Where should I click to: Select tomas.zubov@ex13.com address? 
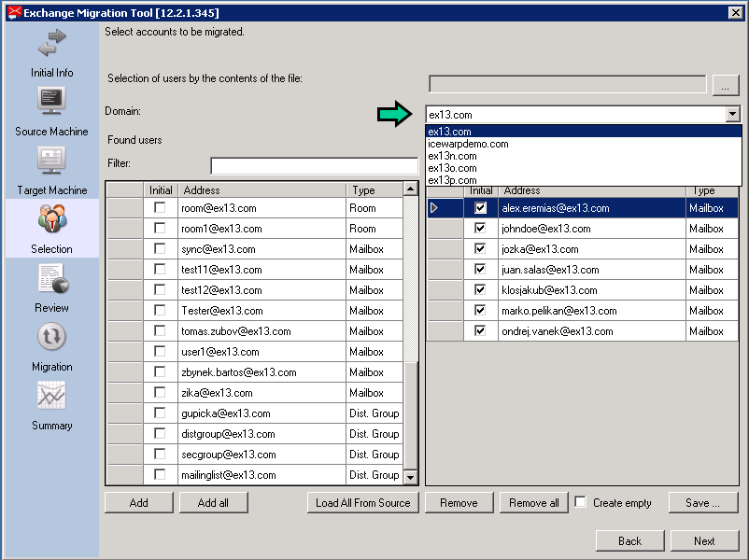[261, 331]
